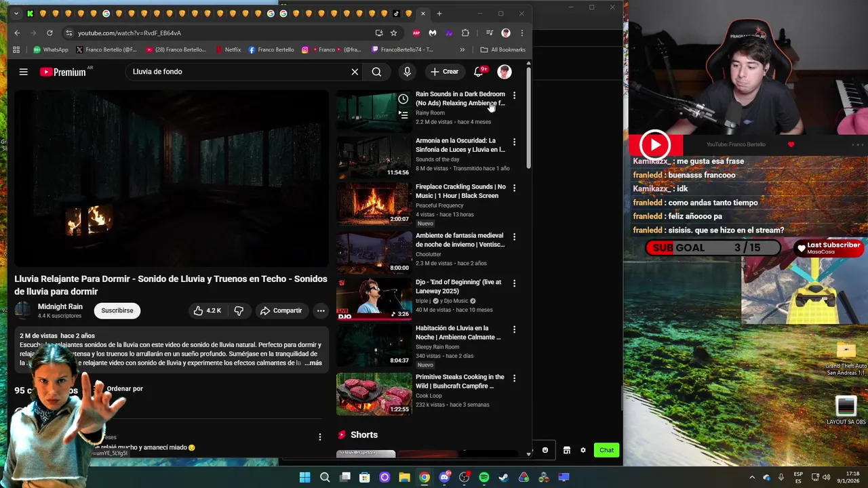Image resolution: width=868 pixels, height=488 pixels.
Task: Click the rain video player
Action: [x=172, y=178]
